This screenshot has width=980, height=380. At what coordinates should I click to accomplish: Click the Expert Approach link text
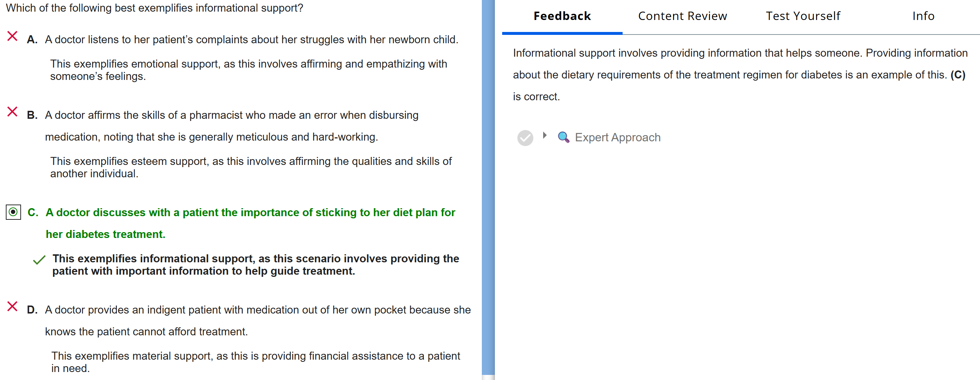click(618, 137)
